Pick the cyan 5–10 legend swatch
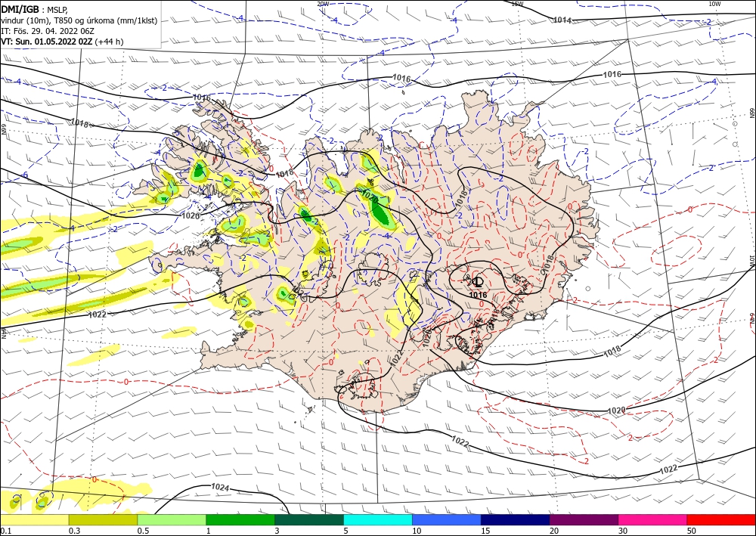Screen dimensions: 756x536 coord(378,519)
